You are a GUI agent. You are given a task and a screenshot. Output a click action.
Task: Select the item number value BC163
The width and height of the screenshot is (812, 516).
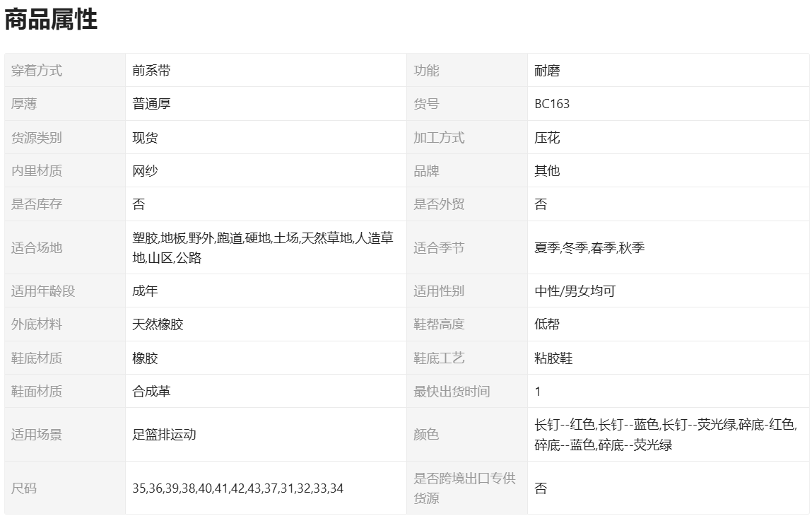click(x=552, y=104)
